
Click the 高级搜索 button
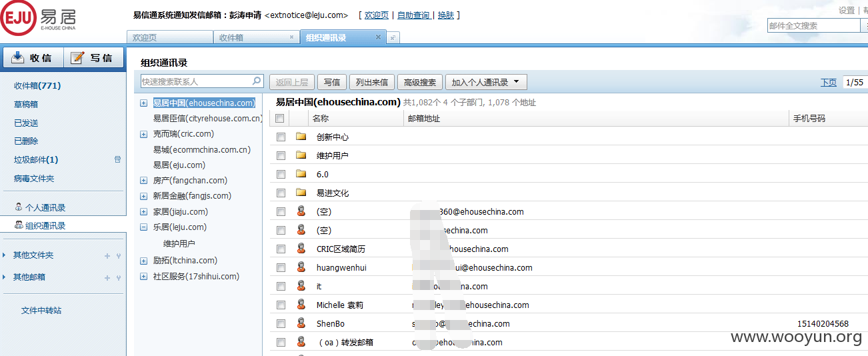(420, 82)
